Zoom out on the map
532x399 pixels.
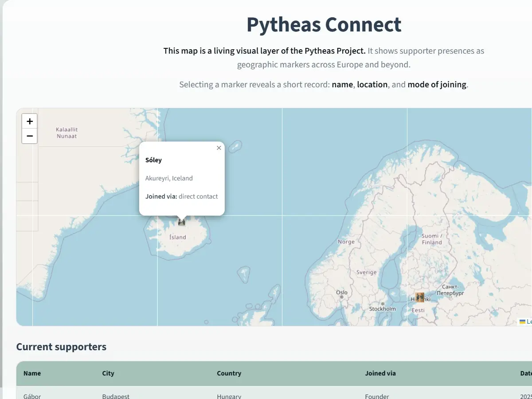click(30, 136)
